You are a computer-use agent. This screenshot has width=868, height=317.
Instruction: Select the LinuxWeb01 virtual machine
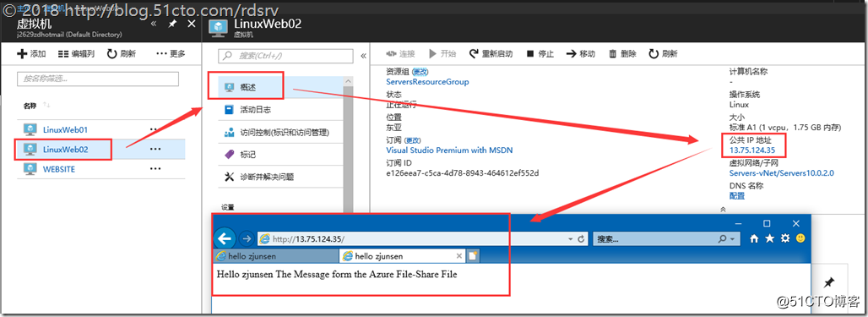tap(65, 130)
